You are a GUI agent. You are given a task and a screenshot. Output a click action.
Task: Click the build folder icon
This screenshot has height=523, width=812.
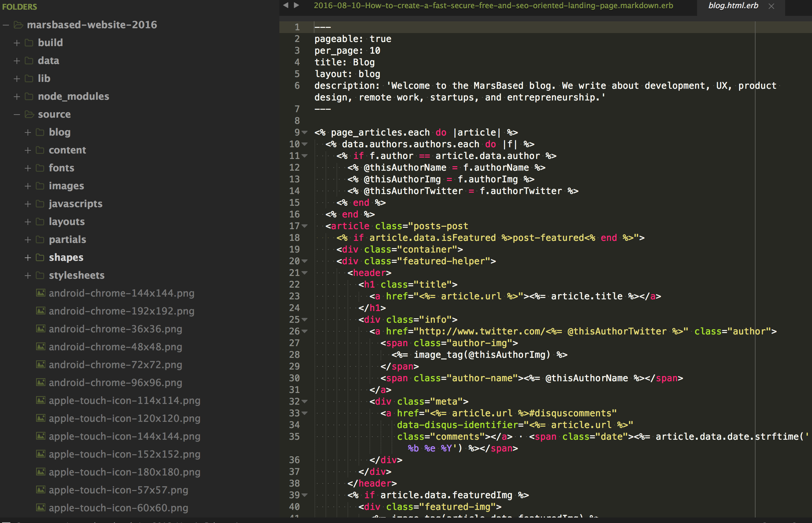point(29,43)
